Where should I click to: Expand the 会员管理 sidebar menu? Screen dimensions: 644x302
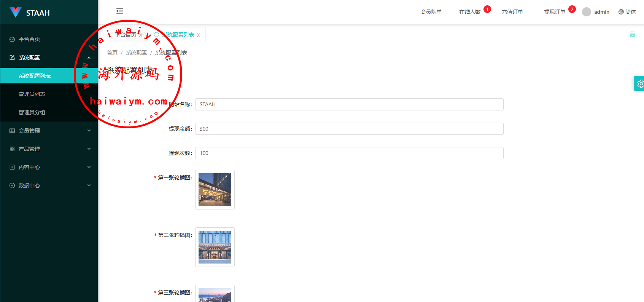[x=49, y=131]
